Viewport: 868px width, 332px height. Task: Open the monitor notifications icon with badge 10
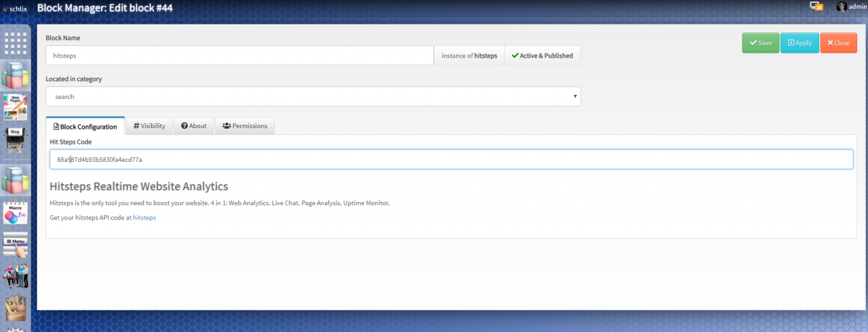(816, 6)
